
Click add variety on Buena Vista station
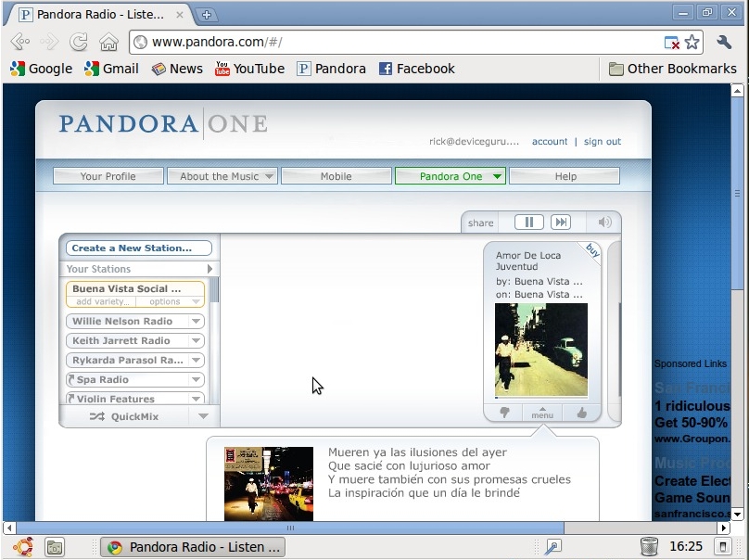102,301
